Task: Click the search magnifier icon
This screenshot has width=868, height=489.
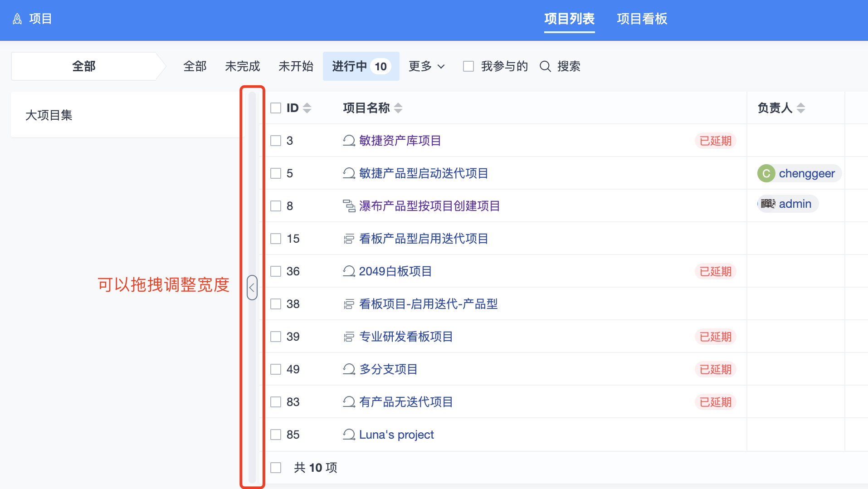Action: pos(545,67)
